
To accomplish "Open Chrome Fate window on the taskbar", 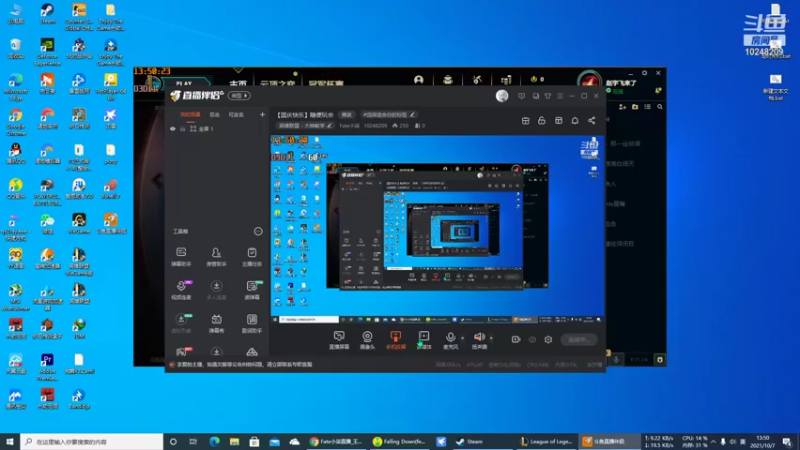I will click(x=336, y=441).
